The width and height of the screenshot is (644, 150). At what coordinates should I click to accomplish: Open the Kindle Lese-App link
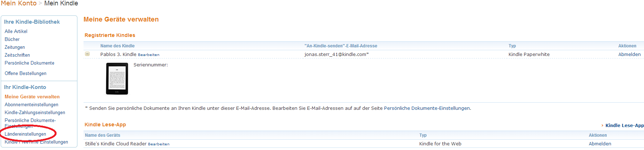(x=624, y=126)
